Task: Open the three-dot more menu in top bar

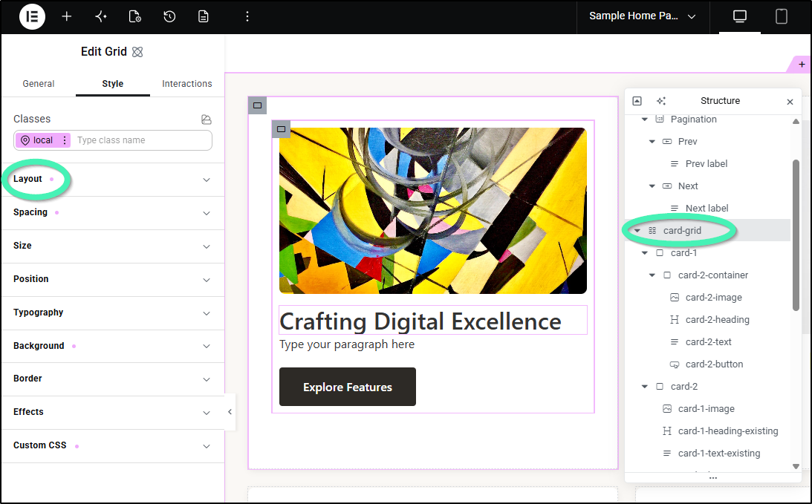Action: point(247,16)
